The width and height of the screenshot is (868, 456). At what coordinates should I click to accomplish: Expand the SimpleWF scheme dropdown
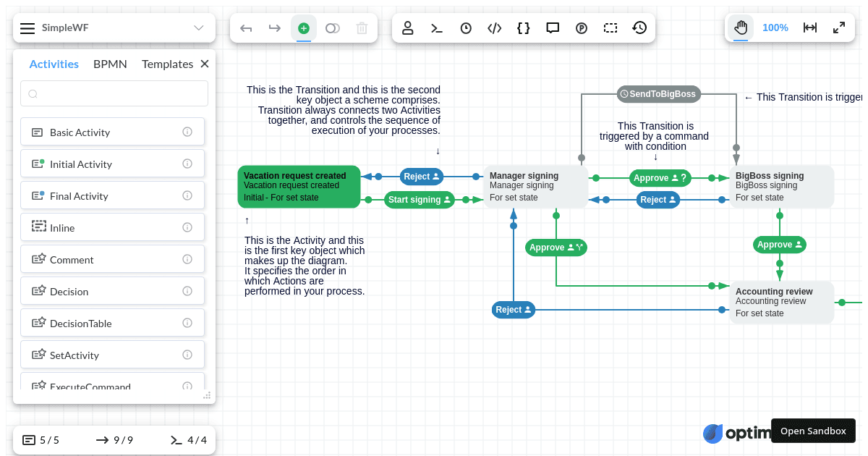pos(199,28)
